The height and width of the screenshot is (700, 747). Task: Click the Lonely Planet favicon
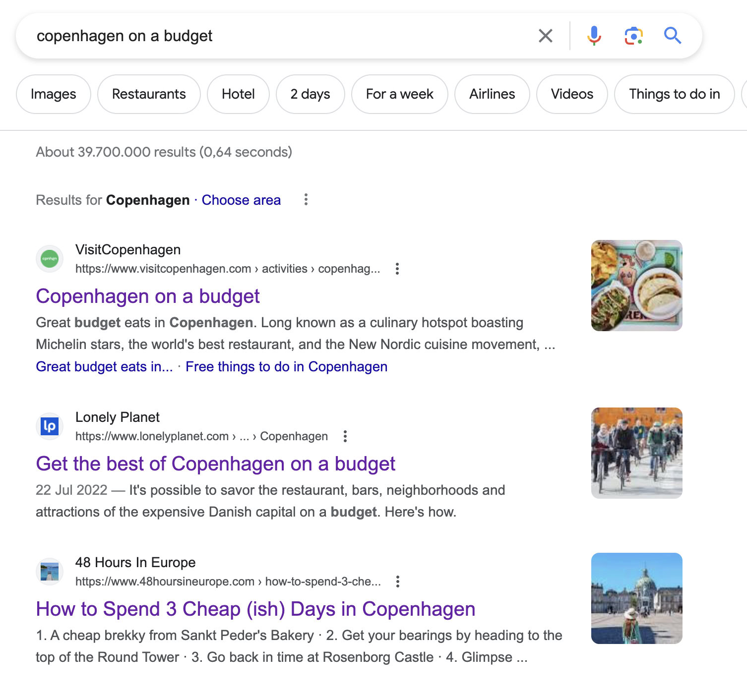49,426
